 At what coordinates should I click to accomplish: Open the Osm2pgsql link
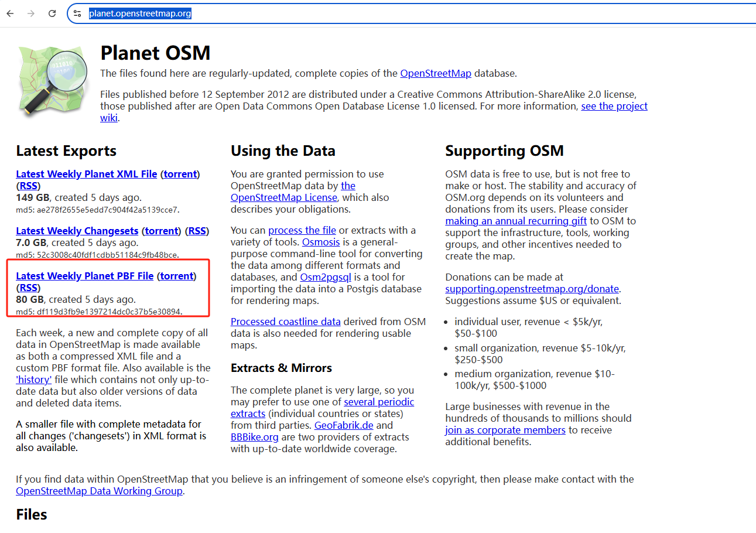(326, 277)
